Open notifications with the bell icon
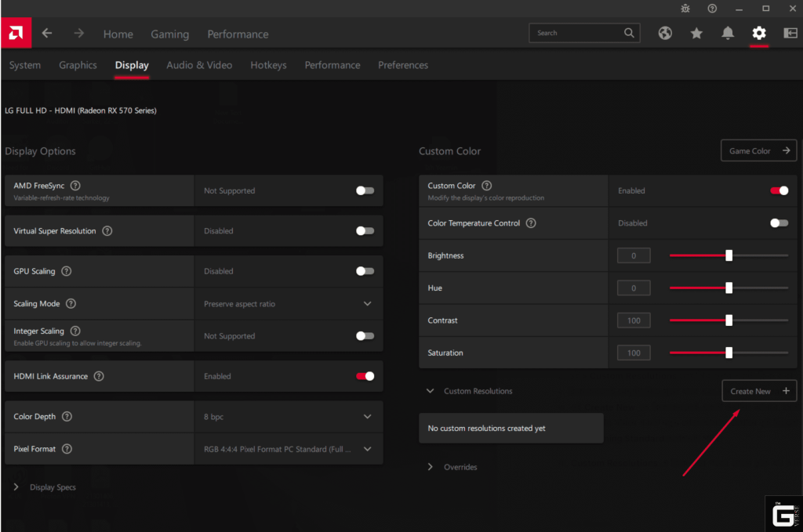The height and width of the screenshot is (532, 803). (727, 34)
